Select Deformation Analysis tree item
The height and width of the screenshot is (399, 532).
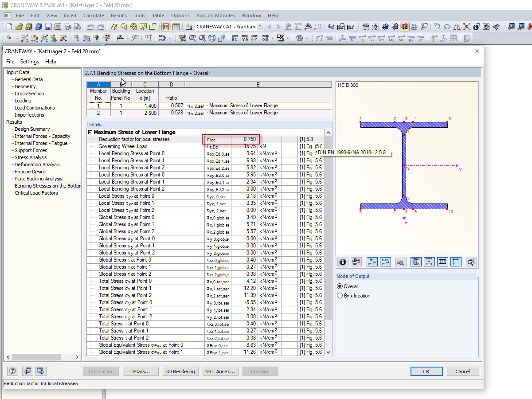(x=37, y=164)
